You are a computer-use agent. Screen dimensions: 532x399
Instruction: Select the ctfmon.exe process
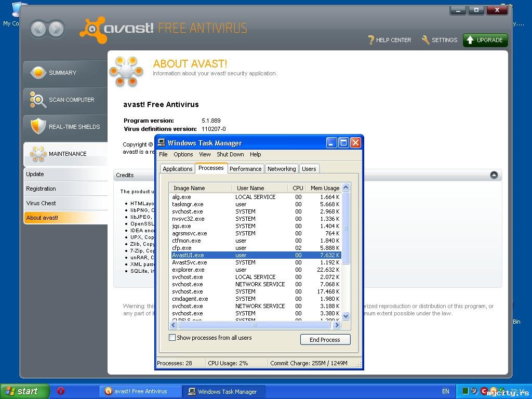pyautogui.click(x=256, y=241)
